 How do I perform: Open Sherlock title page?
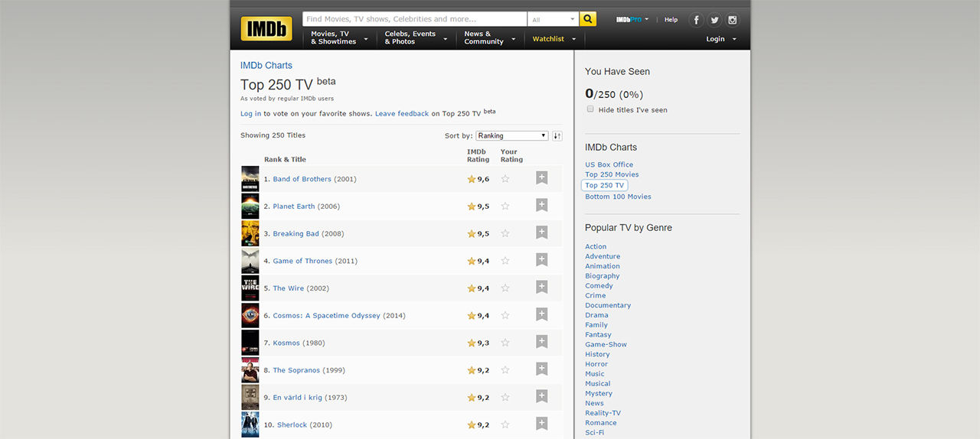[x=292, y=424]
